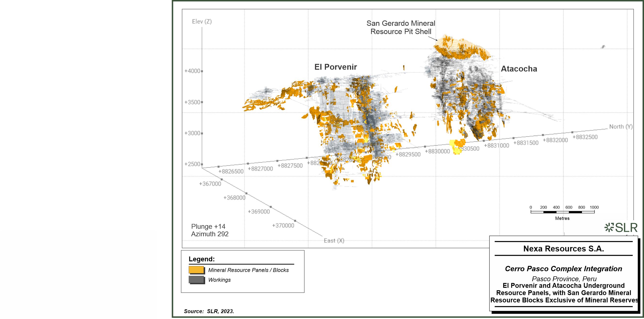Click the Cerro Pasco Complex Integration heading
This screenshot has height=319, width=644.
(x=564, y=269)
